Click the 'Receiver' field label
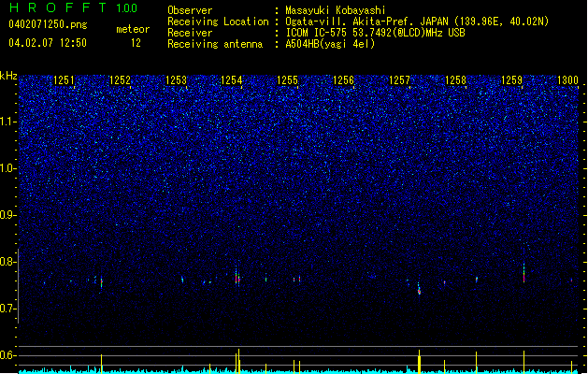This screenshot has height=374, width=588. [190, 33]
